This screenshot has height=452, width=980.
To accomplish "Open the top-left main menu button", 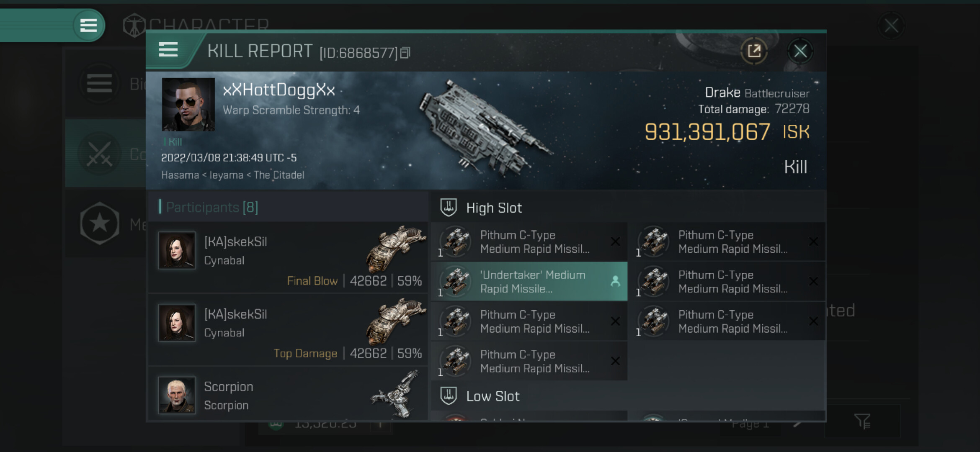I will (x=88, y=26).
